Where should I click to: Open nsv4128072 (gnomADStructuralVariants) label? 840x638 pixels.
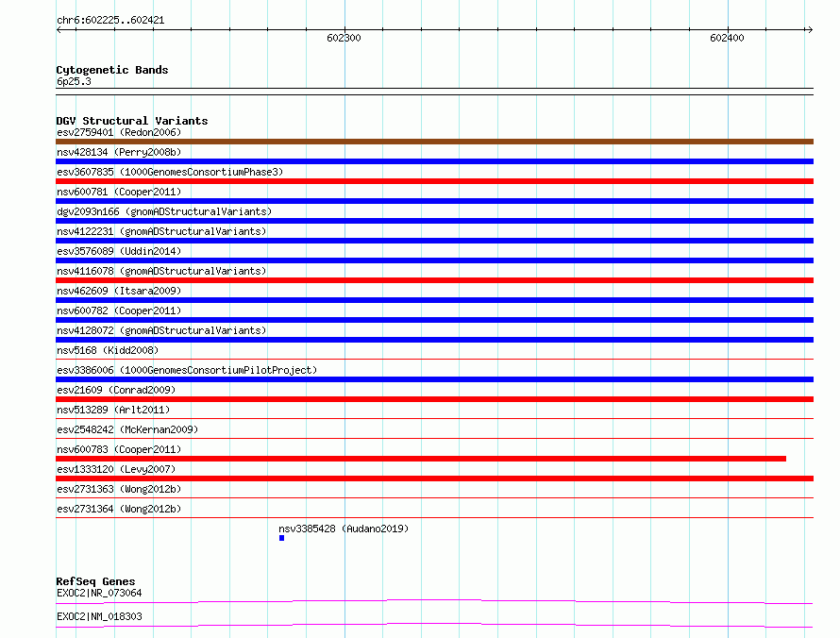point(161,330)
